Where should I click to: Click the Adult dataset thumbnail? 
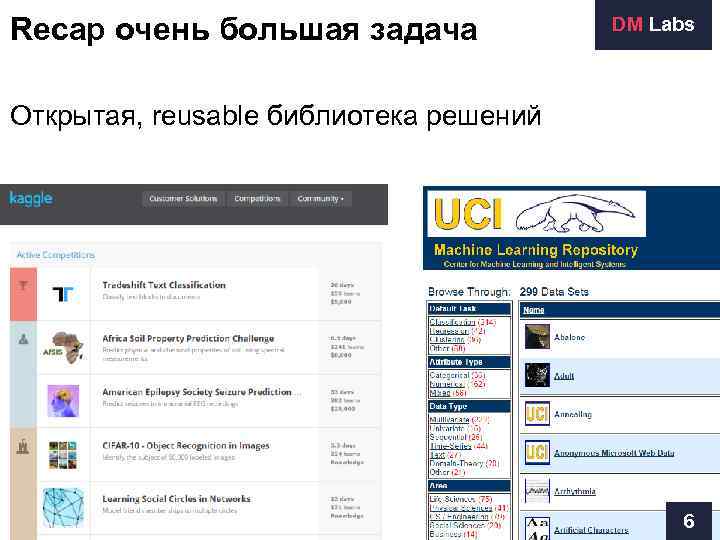click(537, 375)
